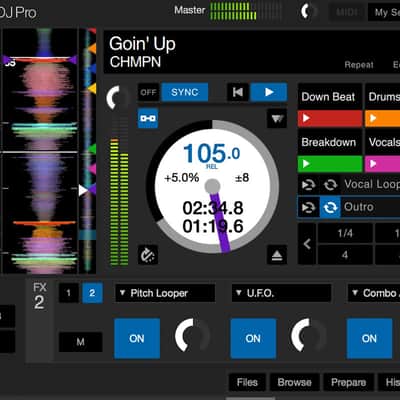400x400 pixels.
Task: Open the My Serato tab
Action: 384,12
